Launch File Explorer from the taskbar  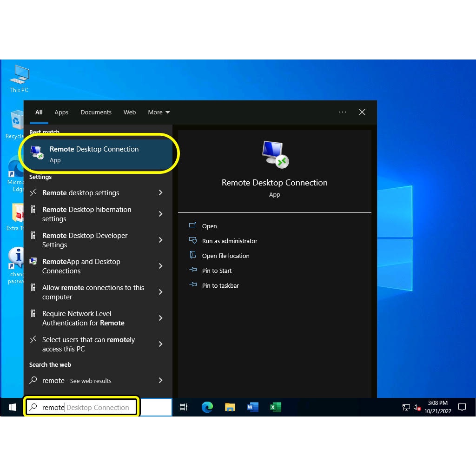click(230, 407)
